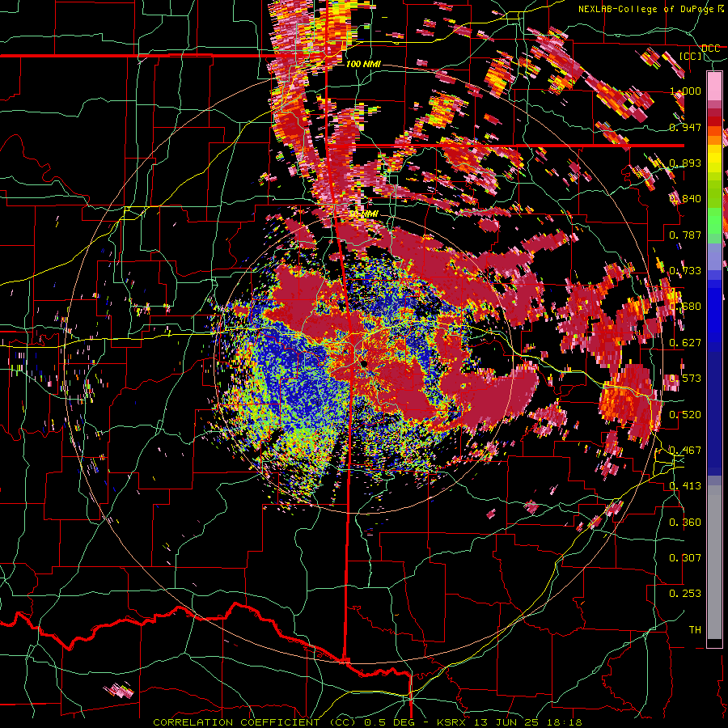Click the black radar site dot at the map center

(x=364, y=363)
